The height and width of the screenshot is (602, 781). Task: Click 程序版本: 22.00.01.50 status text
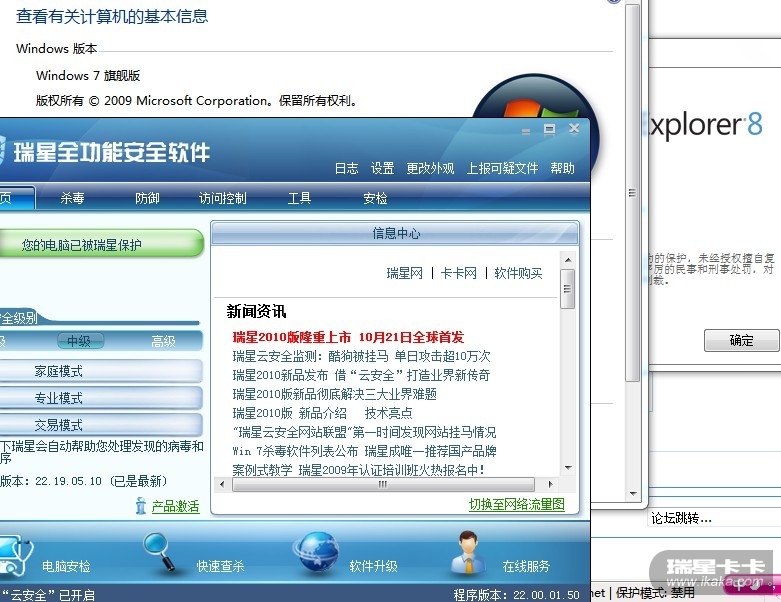tap(516, 595)
